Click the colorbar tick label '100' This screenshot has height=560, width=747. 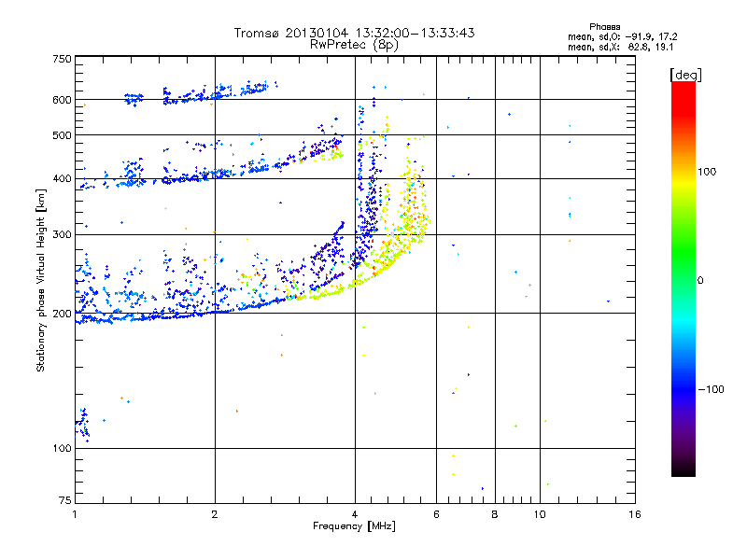tap(707, 172)
